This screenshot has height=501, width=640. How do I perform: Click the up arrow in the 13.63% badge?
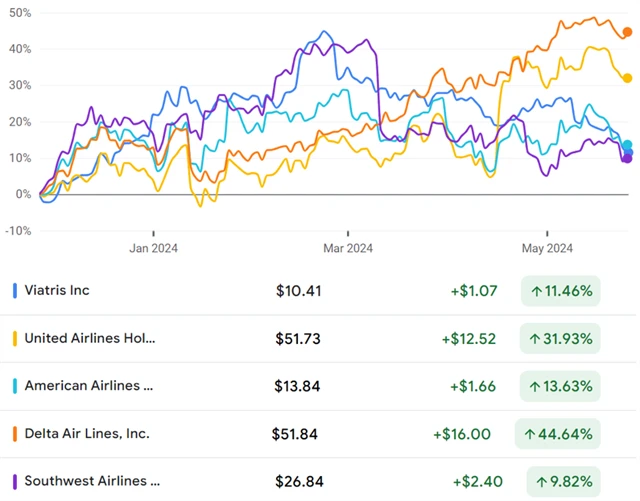pyautogui.click(x=537, y=386)
